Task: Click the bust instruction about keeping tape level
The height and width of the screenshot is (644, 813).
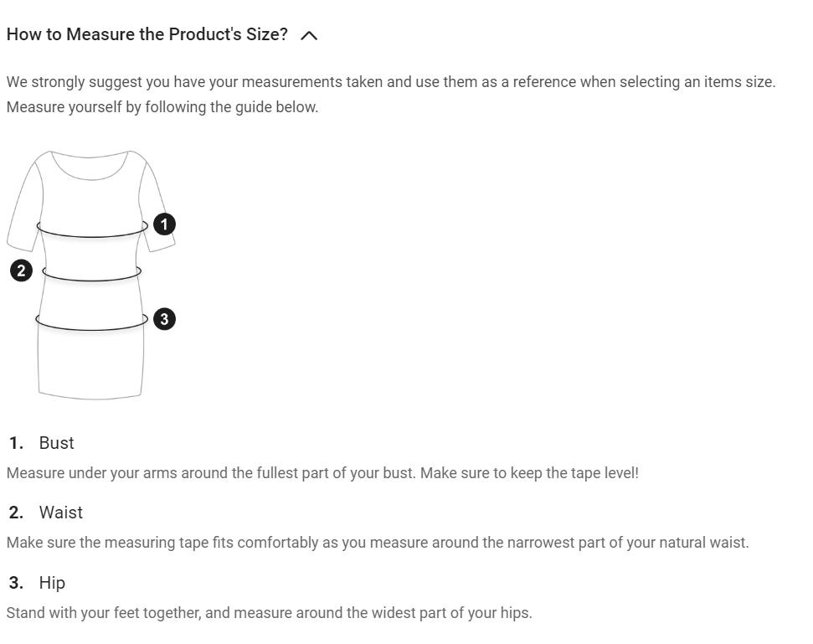Action: click(322, 473)
